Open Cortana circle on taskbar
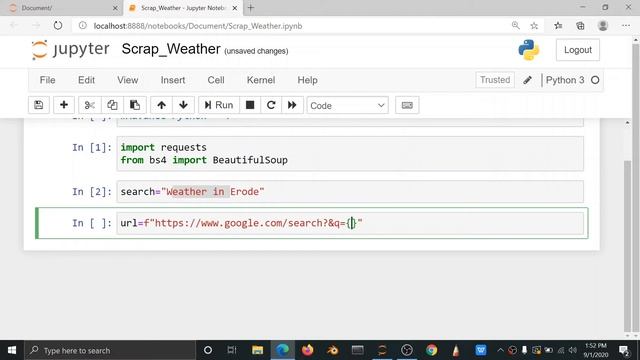Viewport: 640px width, 360px height. (207, 350)
